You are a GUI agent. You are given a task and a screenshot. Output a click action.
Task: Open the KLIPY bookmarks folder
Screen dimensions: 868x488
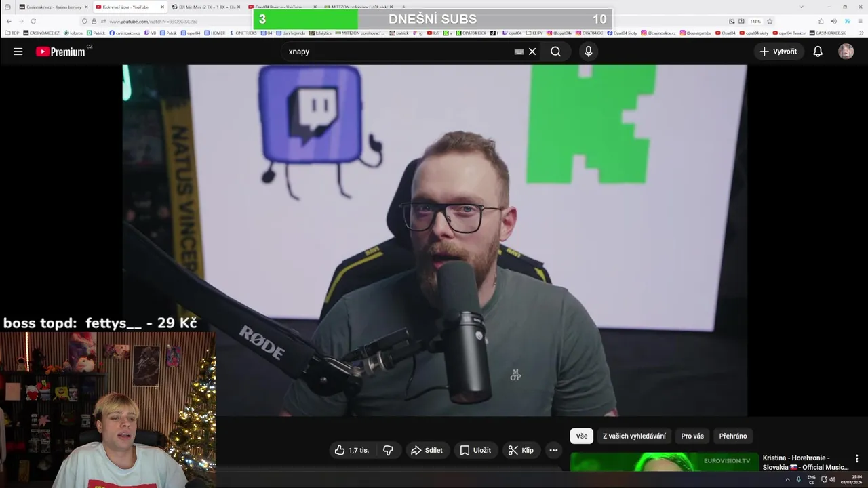535,33
